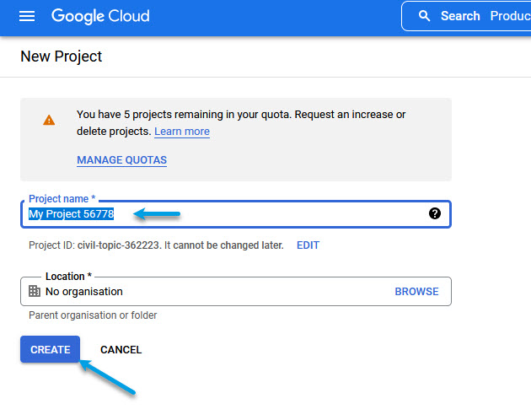Select the 'No organisation' Location field
531x420 pixels.
click(x=211, y=292)
